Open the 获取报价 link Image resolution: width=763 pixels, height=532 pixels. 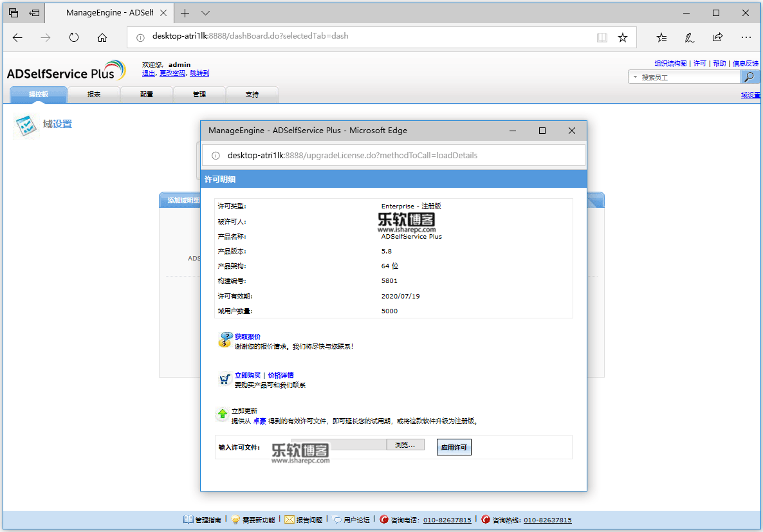coord(248,336)
